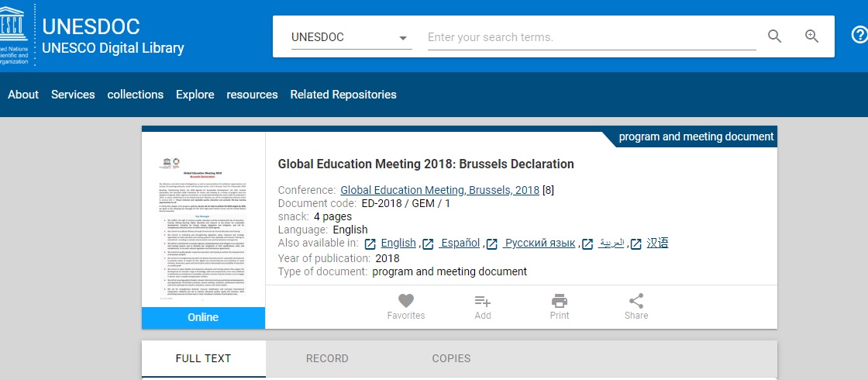
Task: Open the Explore menu
Action: 195,95
